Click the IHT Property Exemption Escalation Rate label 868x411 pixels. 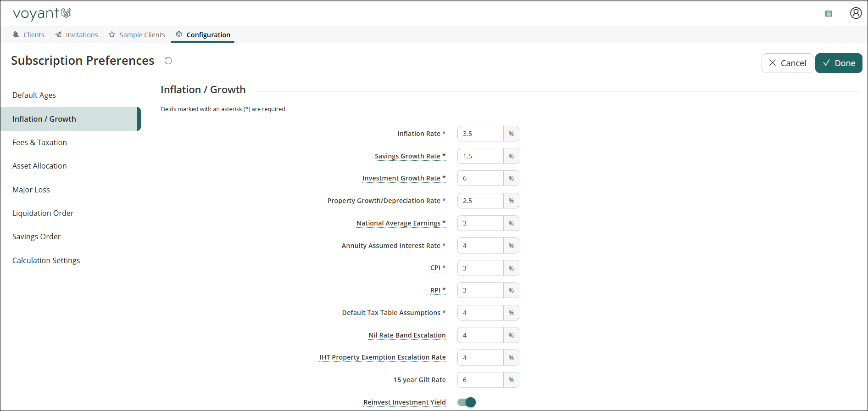tap(383, 357)
